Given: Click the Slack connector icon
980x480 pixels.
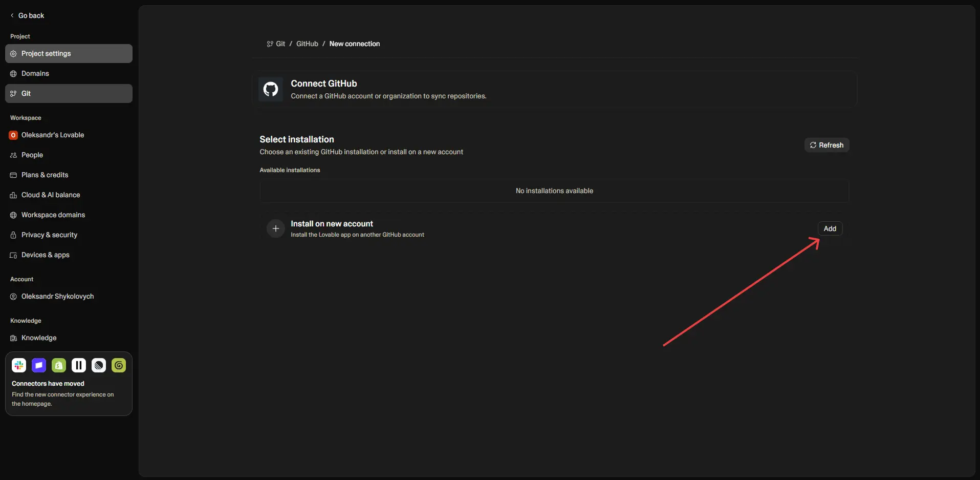Looking at the screenshot, I should [19, 365].
